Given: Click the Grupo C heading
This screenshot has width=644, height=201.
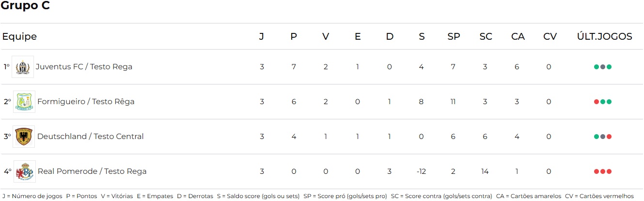Looking at the screenshot, I should pyautogui.click(x=25, y=6).
